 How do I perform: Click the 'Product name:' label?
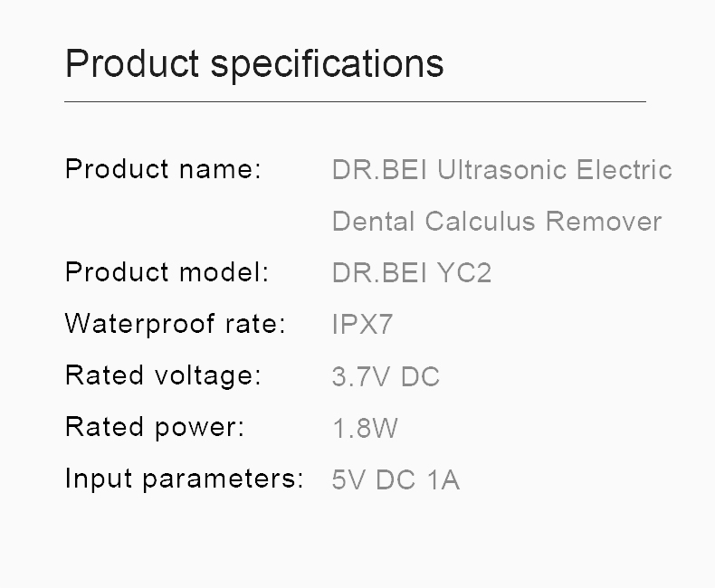tap(163, 169)
